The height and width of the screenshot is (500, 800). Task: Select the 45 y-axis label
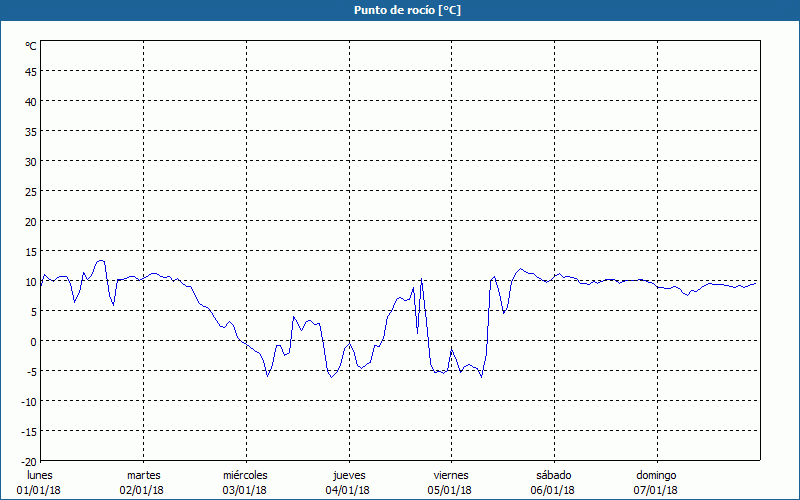pos(31,71)
